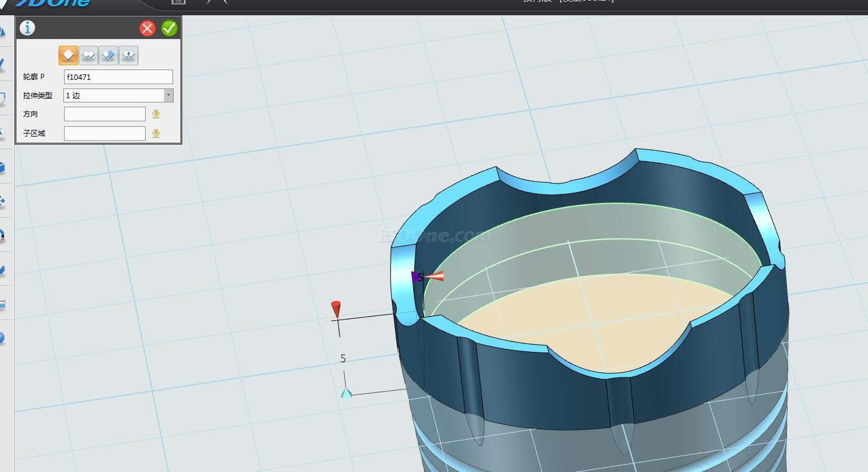
Task: Click the empty 方向 input field
Action: pos(104,114)
